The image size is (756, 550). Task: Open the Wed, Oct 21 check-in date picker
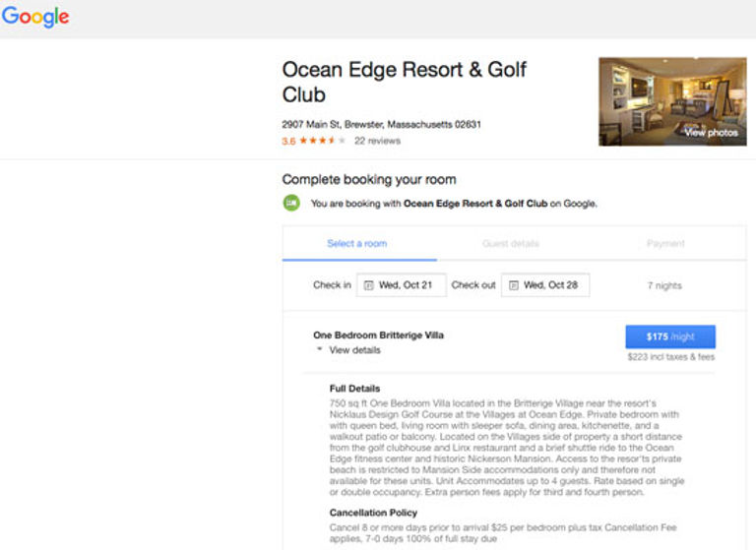(402, 285)
